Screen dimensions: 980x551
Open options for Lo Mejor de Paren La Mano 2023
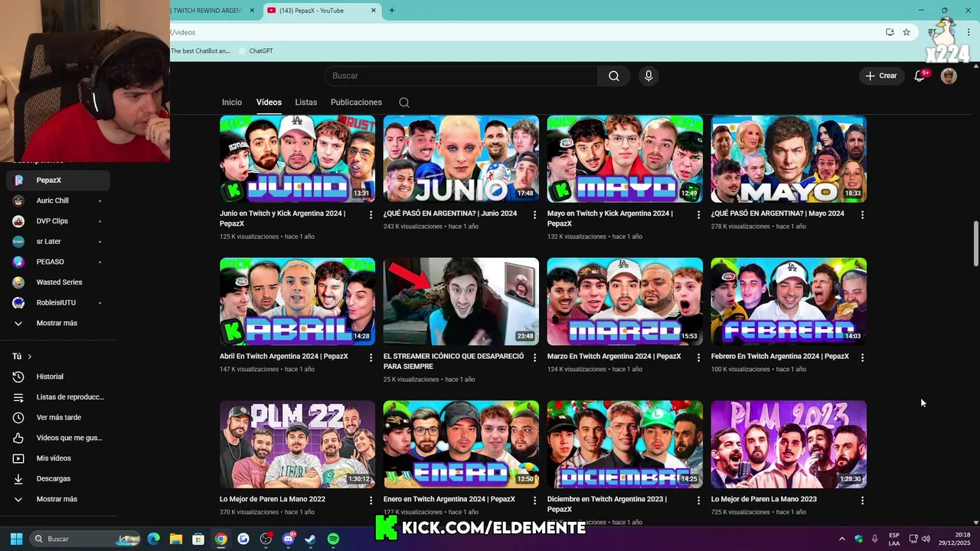click(862, 500)
